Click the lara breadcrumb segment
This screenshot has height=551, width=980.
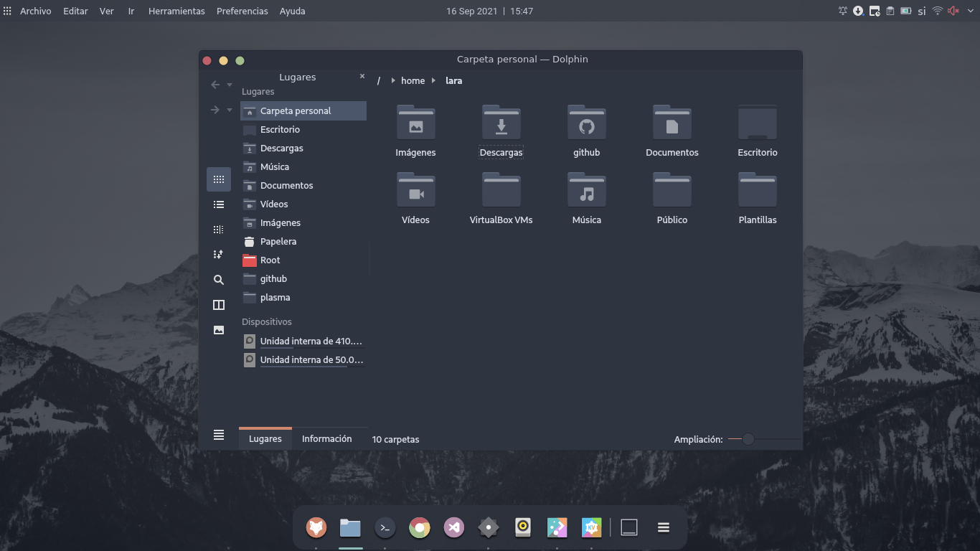coord(453,80)
